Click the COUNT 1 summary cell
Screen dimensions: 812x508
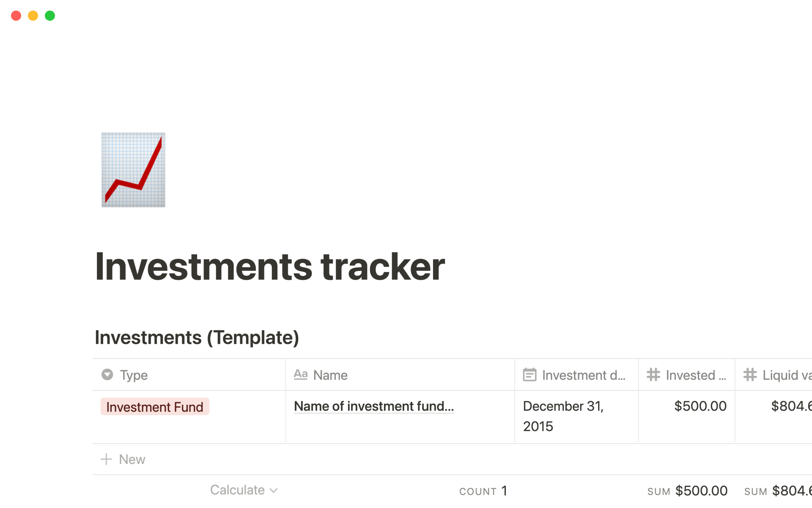(x=483, y=490)
